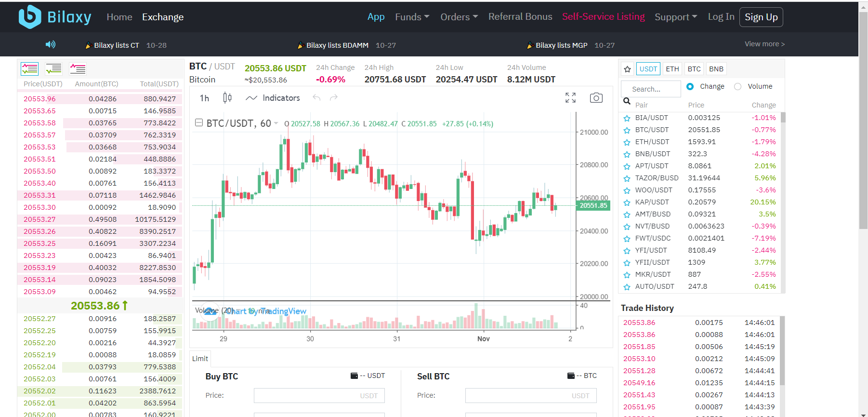Select the KAP/USDT pair row
868x417 pixels.
click(x=699, y=202)
